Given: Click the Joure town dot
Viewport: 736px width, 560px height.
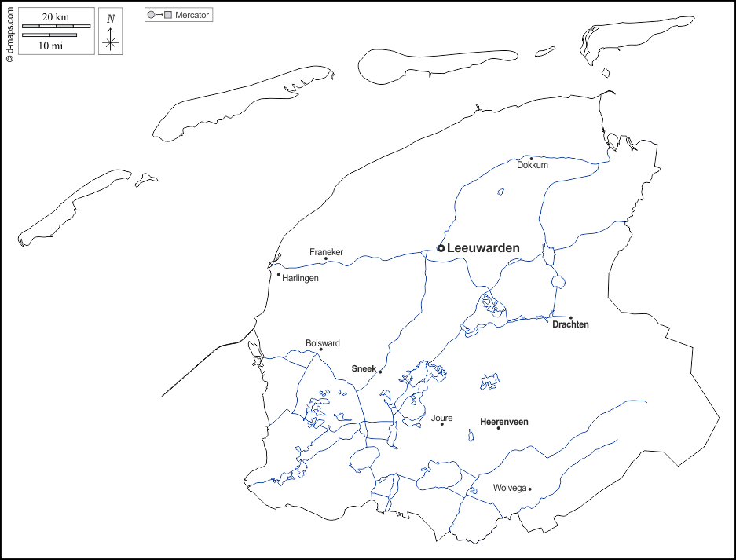Looking at the screenshot, I should [x=441, y=424].
